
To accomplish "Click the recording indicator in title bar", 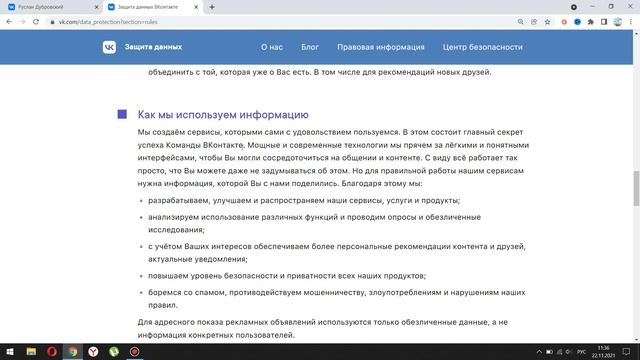I will tap(574, 7).
